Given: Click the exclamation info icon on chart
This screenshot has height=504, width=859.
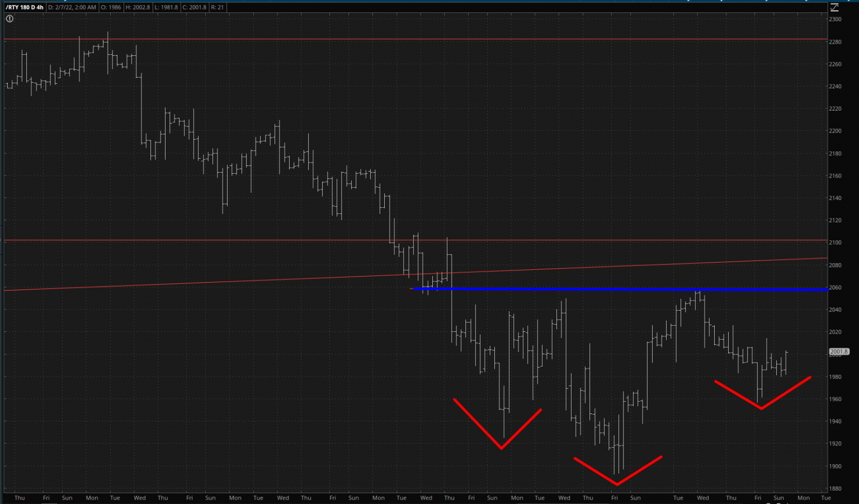Looking at the screenshot, I should pyautogui.click(x=10, y=18).
